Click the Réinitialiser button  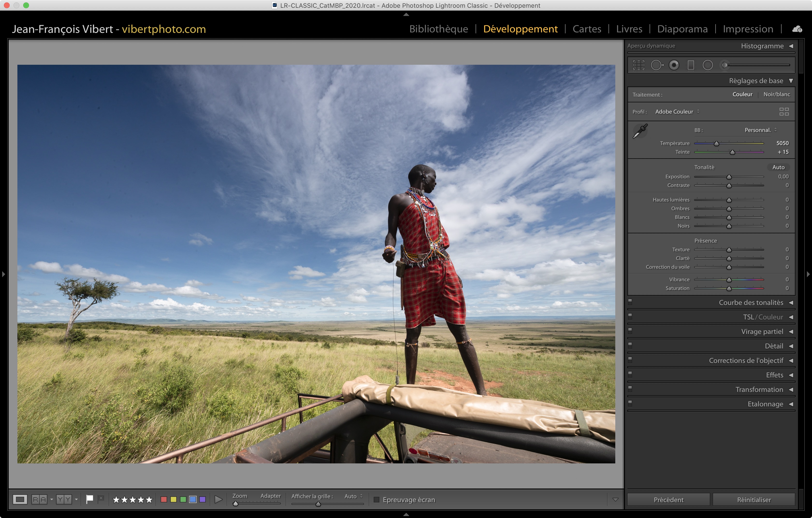tap(754, 499)
